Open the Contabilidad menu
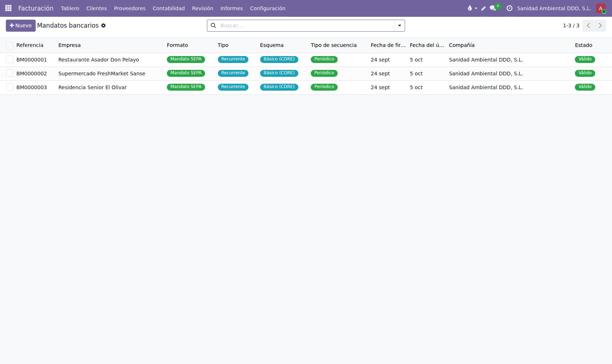The image size is (612, 364). (x=169, y=8)
